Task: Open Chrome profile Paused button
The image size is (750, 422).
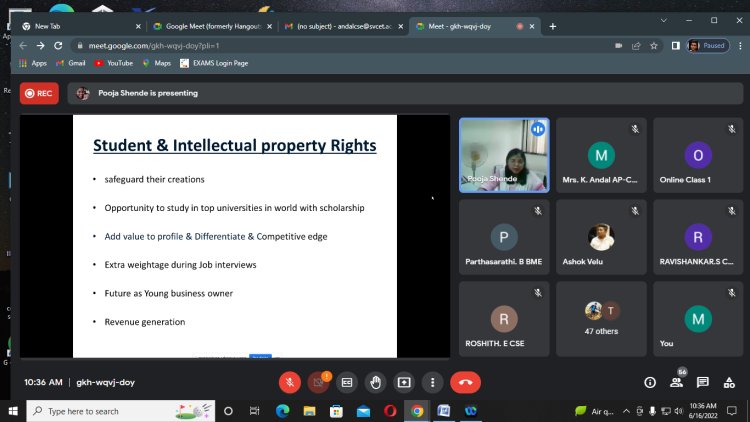Action: coord(708,45)
